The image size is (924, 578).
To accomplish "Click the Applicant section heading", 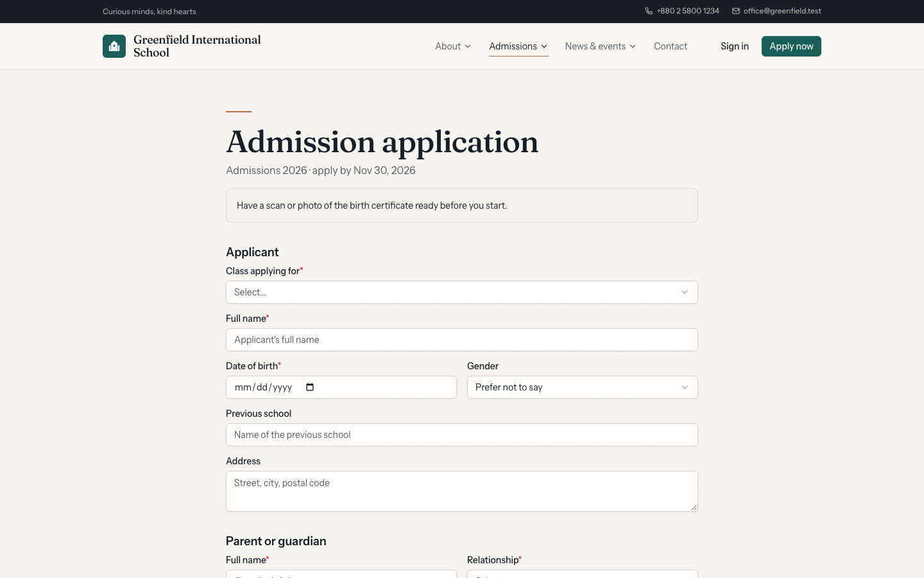I will [252, 252].
